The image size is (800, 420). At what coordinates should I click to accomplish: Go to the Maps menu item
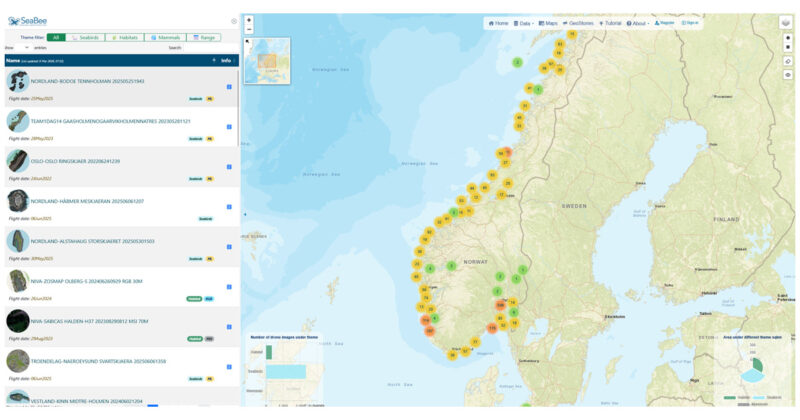coord(549,22)
